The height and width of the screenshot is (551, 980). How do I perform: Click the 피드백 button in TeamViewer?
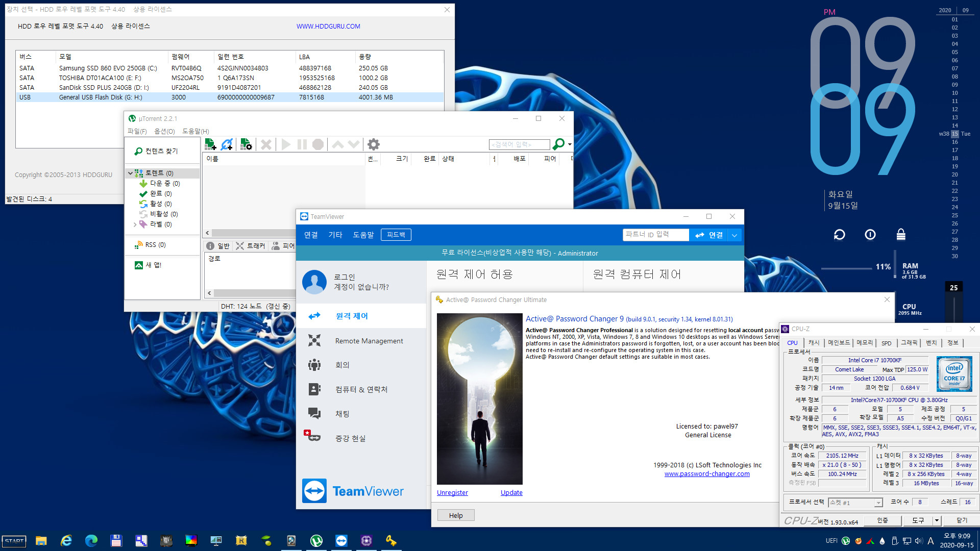coord(396,235)
